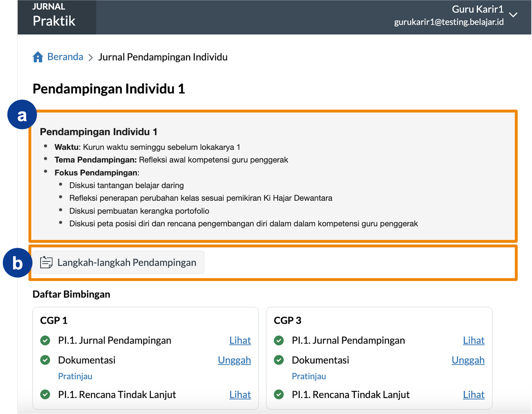The height and width of the screenshot is (414, 532).
Task: Click Diskusi pembuatan kerangka portofolio item
Action: [x=139, y=211]
